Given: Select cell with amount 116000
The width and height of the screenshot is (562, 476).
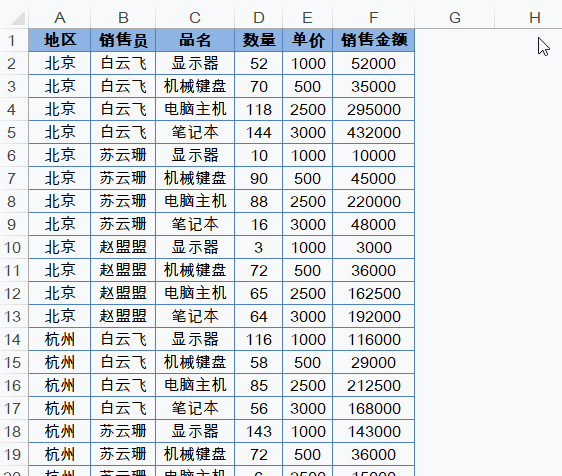Looking at the screenshot, I should [373, 339].
